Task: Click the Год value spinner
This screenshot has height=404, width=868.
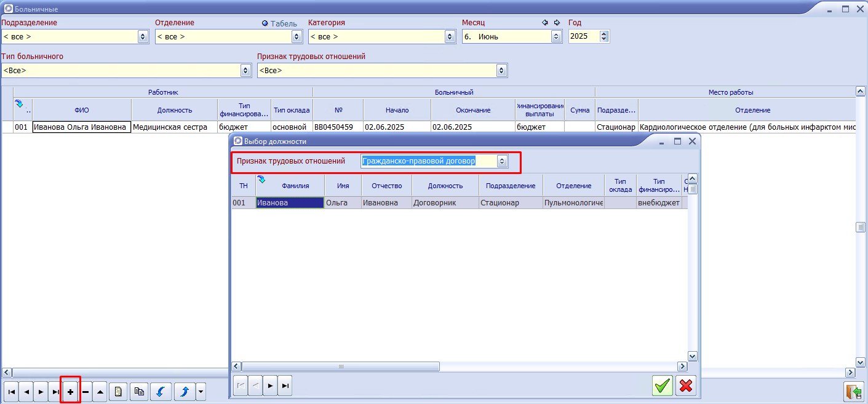Action: [603, 37]
